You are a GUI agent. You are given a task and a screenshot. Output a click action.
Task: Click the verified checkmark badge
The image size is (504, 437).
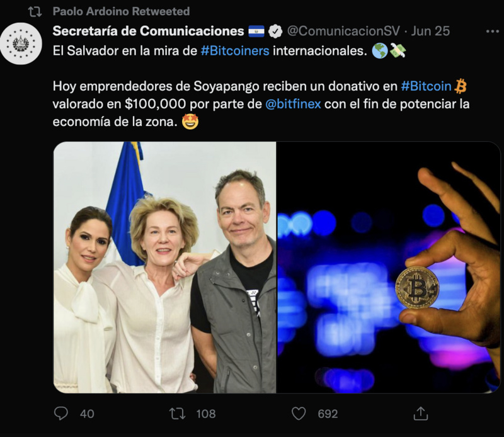(x=275, y=31)
